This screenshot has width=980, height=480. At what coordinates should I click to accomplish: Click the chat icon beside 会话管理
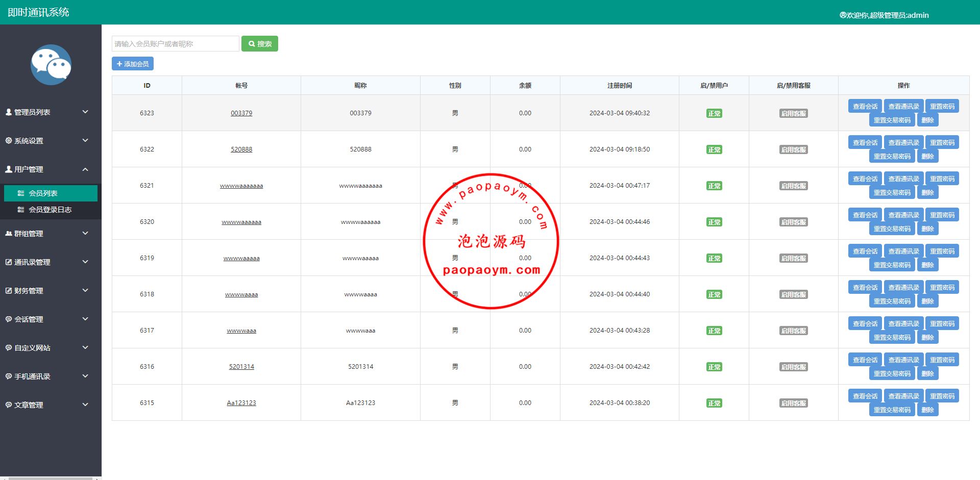pos(9,319)
